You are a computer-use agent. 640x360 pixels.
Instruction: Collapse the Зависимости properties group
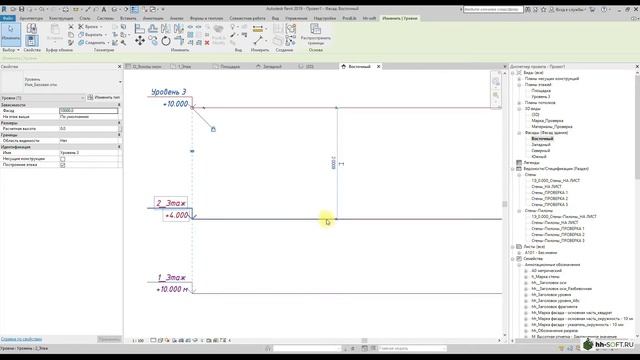120,105
